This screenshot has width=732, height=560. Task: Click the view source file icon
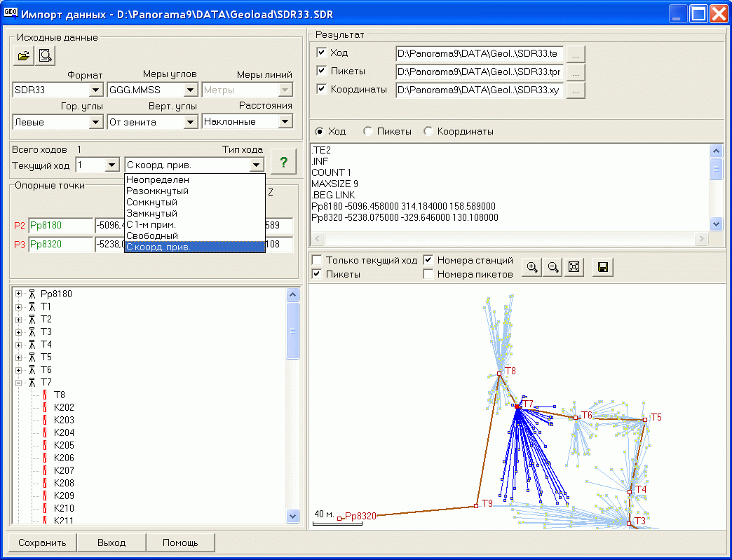tap(46, 55)
